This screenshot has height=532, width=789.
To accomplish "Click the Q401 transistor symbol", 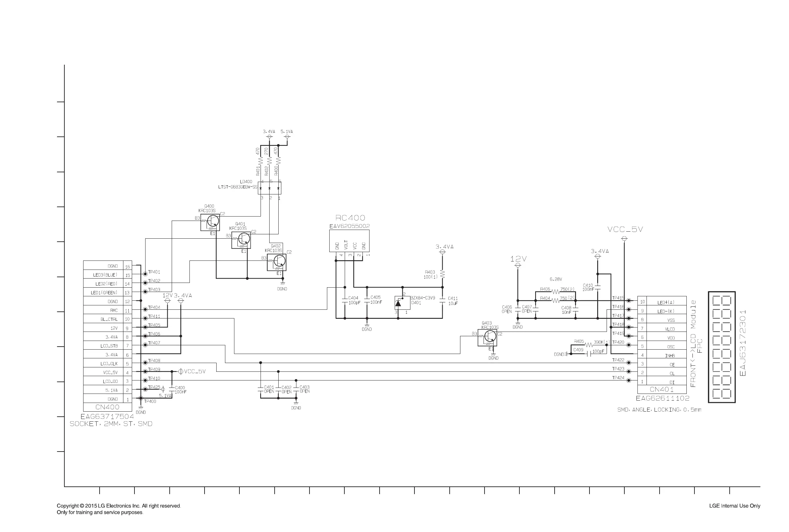I will pos(244,239).
